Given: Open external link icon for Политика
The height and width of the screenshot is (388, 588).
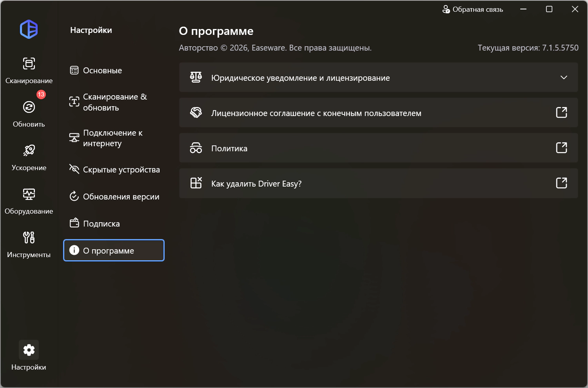Looking at the screenshot, I should (x=561, y=148).
